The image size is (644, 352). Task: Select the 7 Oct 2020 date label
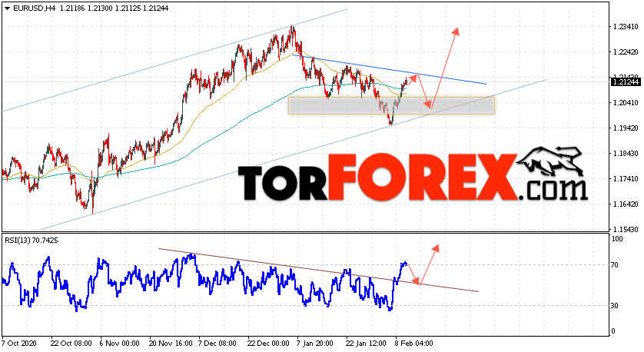click(x=19, y=343)
